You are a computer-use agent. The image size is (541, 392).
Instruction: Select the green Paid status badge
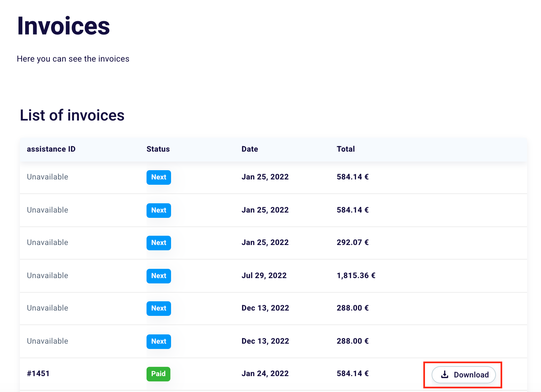coord(158,374)
